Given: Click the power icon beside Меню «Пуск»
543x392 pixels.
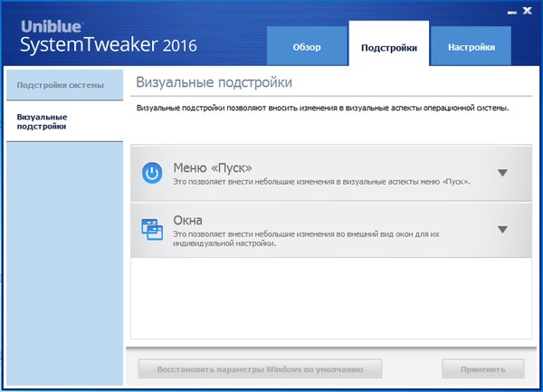Looking at the screenshot, I should click(154, 173).
